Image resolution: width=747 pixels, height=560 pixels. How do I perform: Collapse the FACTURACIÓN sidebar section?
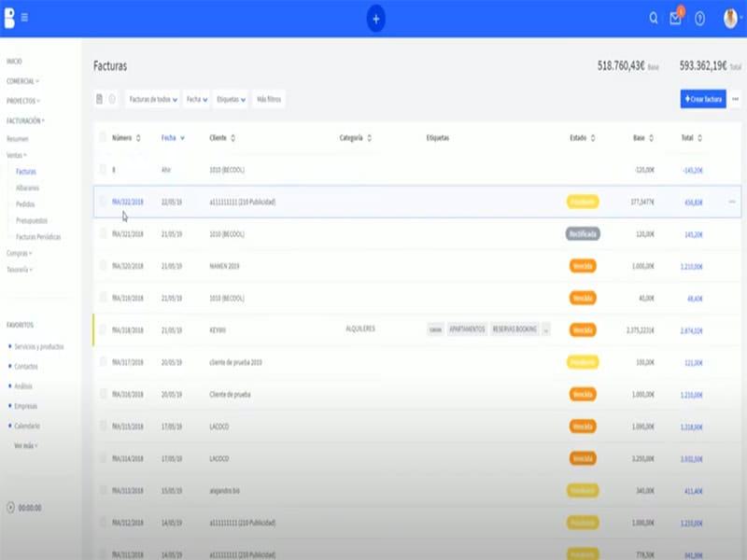[25, 121]
